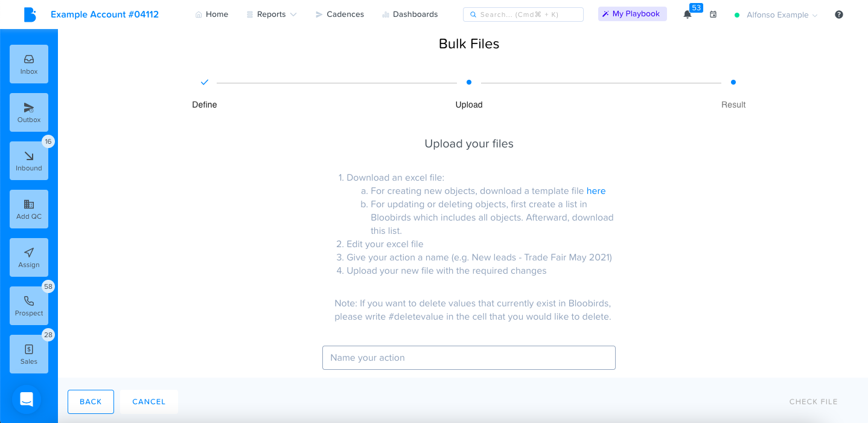This screenshot has width=868, height=423.
Task: Click the CHECK FILE button
Action: click(813, 402)
